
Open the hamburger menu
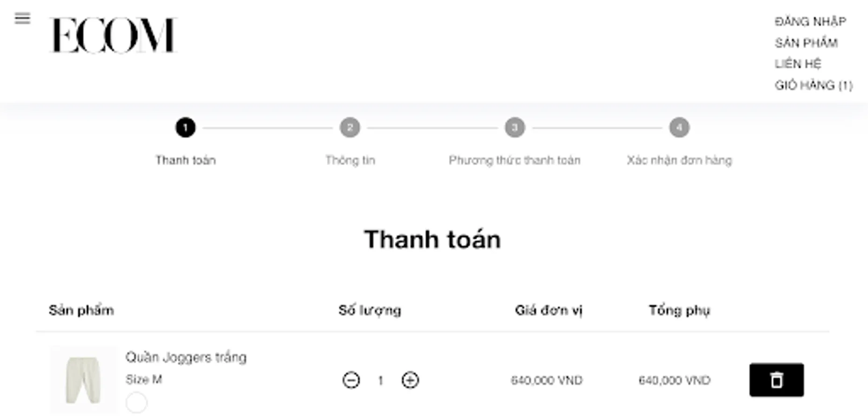22,19
